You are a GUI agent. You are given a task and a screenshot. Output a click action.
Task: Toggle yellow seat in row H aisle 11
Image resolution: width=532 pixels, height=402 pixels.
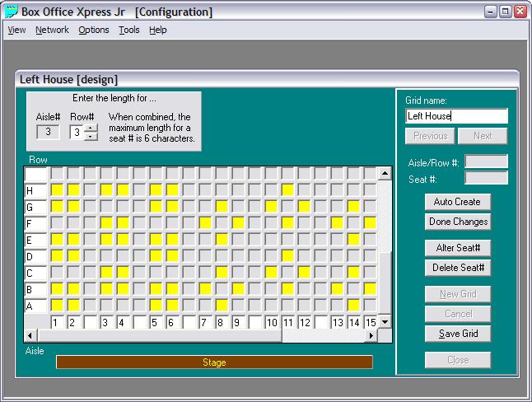pyautogui.click(x=287, y=189)
